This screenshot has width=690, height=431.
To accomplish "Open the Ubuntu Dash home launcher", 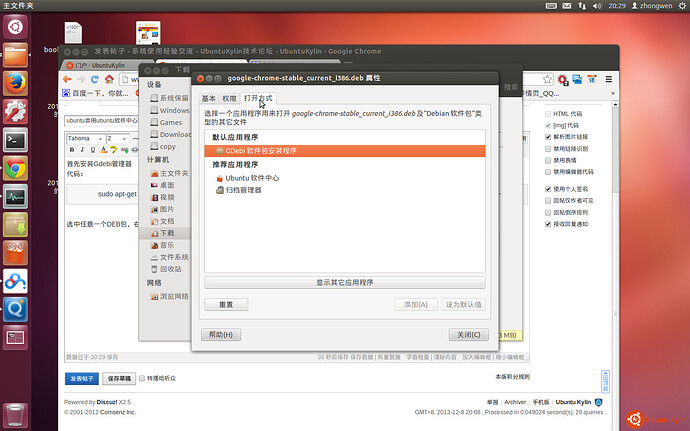I will pyautogui.click(x=15, y=27).
